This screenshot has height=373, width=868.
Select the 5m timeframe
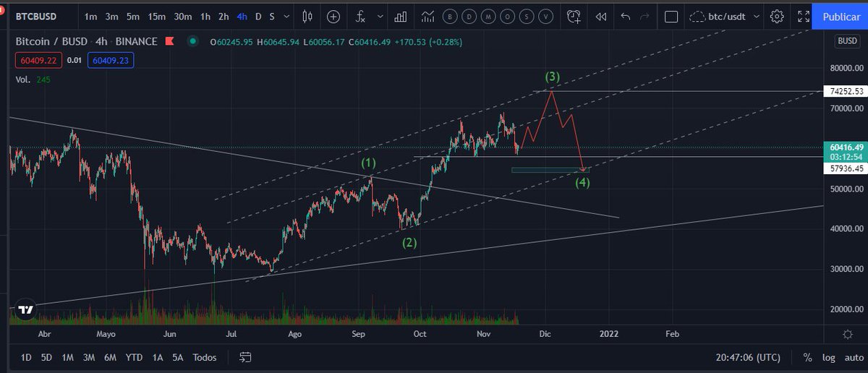click(x=133, y=16)
